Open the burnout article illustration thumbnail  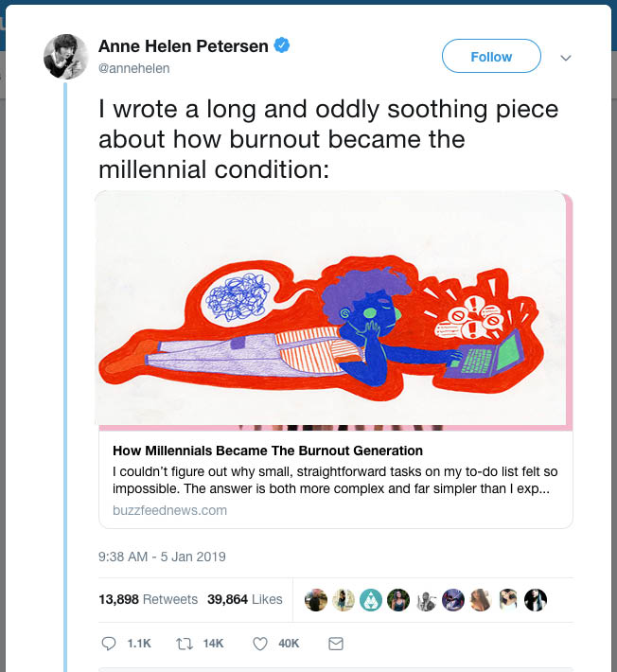click(x=333, y=310)
